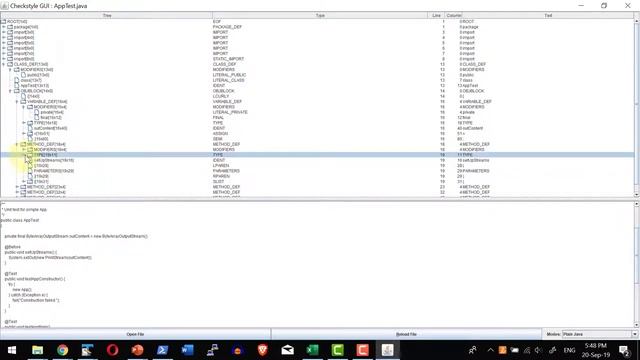The height and width of the screenshot is (360, 640).
Task: Open PowerShell from the taskbar
Action: 162,350
